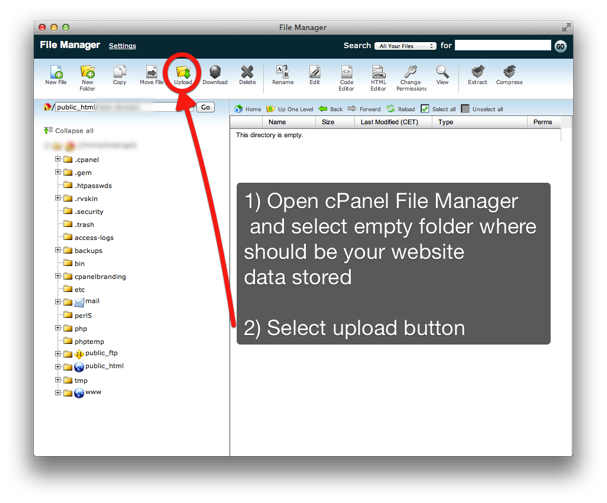Image resolution: width=607 pixels, height=503 pixels.
Task: Expand the backups folder node
Action: (x=58, y=250)
